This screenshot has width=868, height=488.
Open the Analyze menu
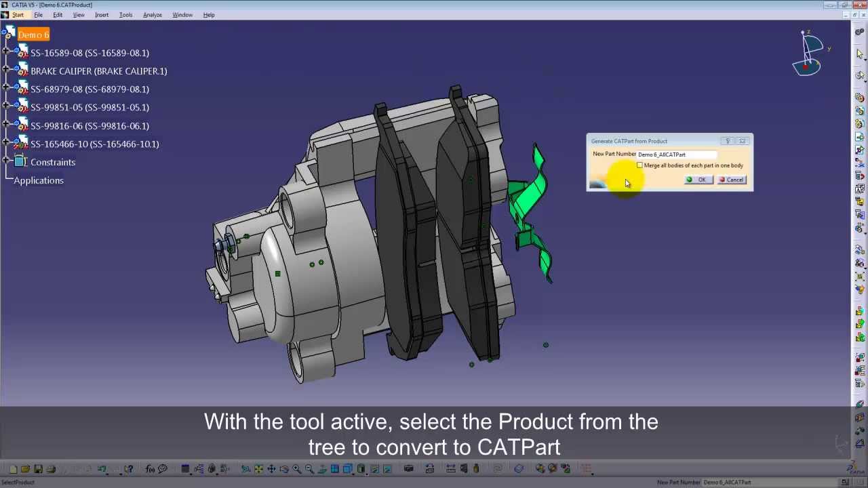152,15
